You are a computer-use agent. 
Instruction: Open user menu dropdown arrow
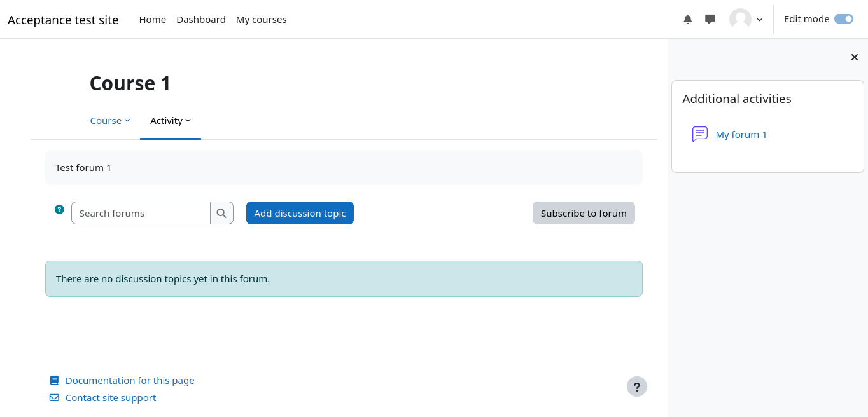coord(759,20)
